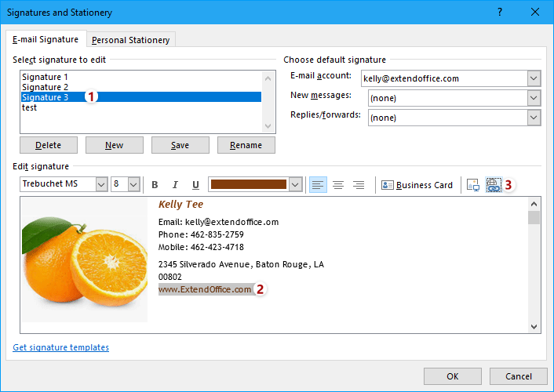
Task: Open the New messages signature dropdown
Action: click(x=534, y=98)
